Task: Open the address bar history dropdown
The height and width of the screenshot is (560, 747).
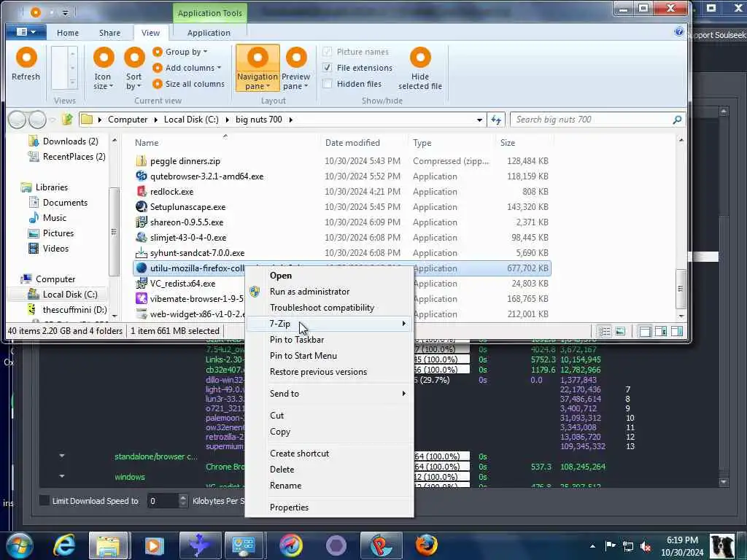Action: pos(480,120)
